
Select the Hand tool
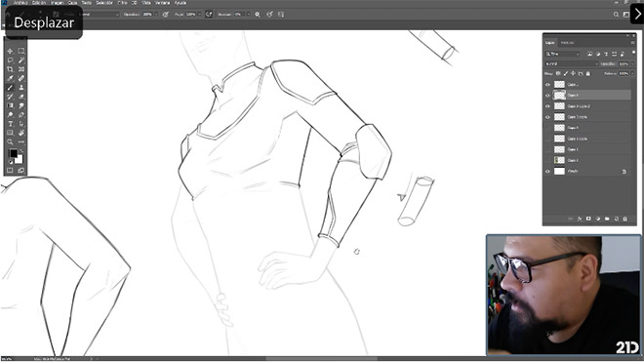pos(21,133)
